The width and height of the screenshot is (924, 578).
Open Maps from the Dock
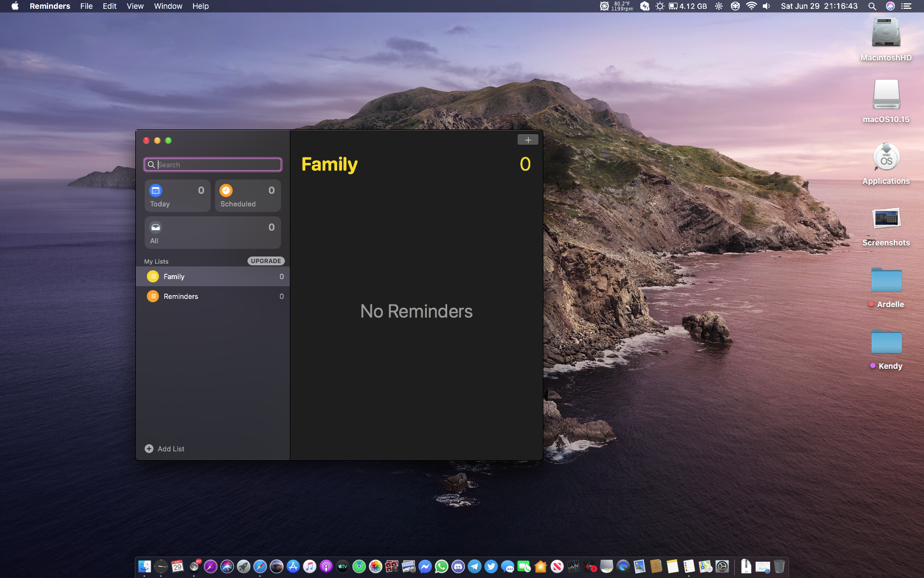706,566
